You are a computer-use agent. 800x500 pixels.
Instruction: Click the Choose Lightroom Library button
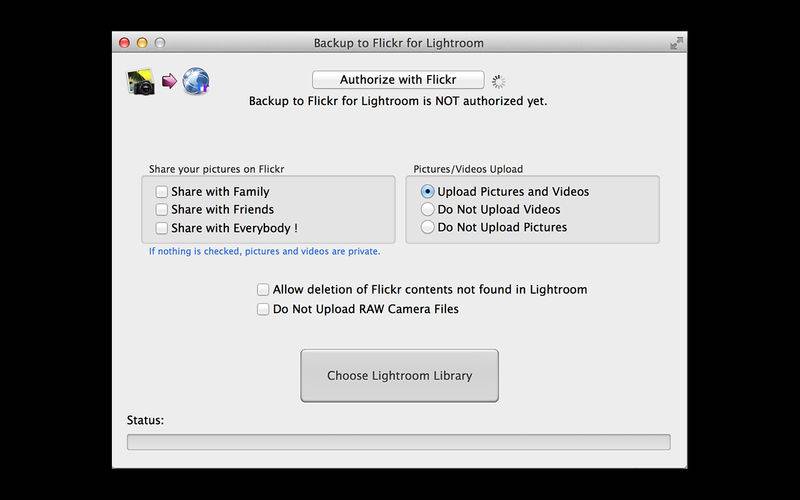pos(399,376)
